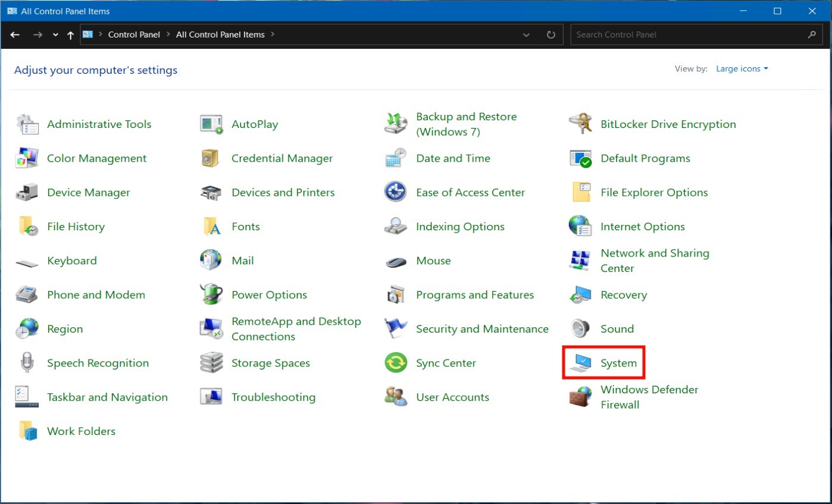Open the Sound speaker icon
Viewport: 832px width, 504px height.
coord(580,328)
